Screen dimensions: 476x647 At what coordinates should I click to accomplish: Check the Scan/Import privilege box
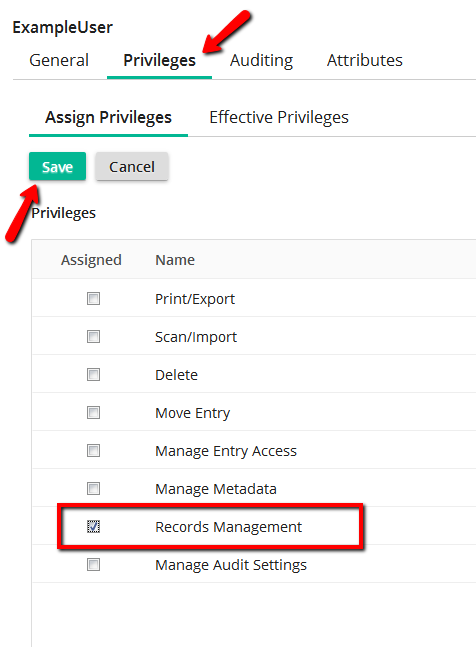pyautogui.click(x=94, y=336)
